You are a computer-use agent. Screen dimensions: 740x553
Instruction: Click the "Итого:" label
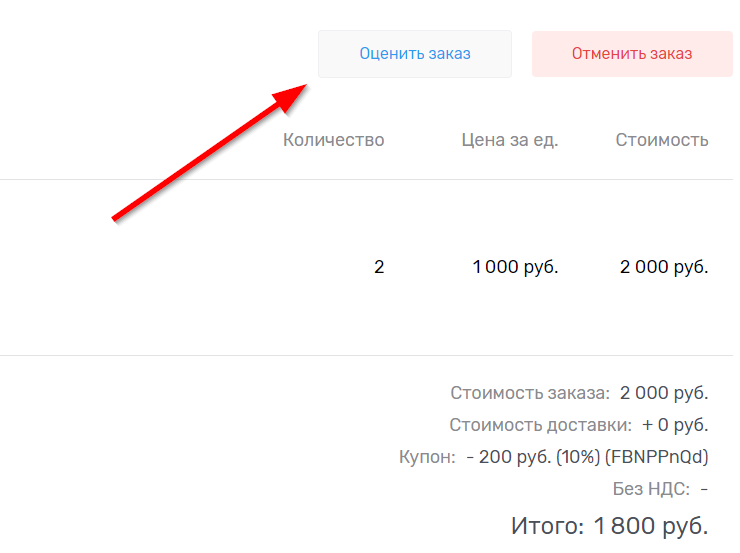pos(547,525)
